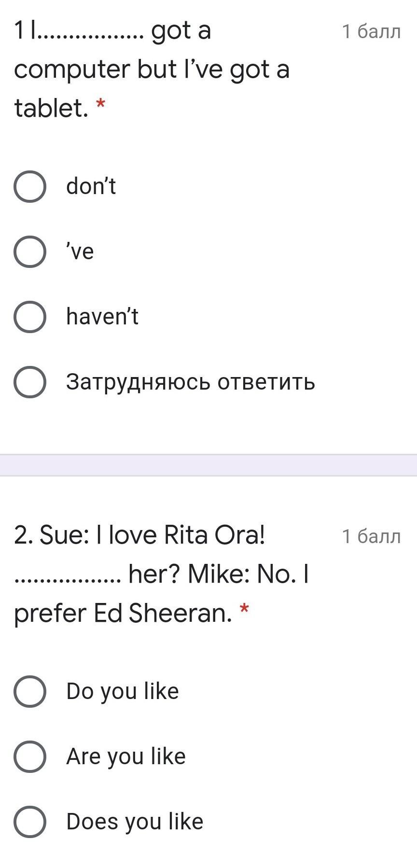This screenshot has width=417, height=868.
Task: Click the "don't" answer label text
Action: [91, 186]
